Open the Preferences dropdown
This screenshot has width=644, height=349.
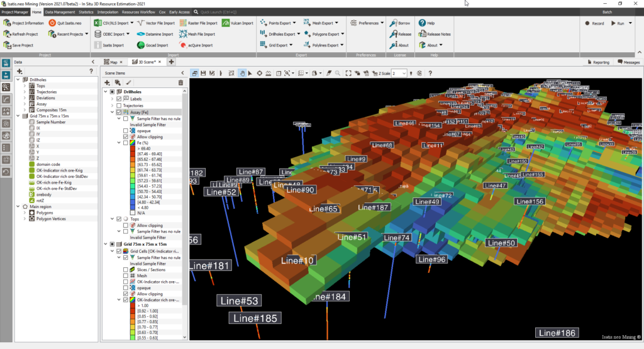point(382,23)
